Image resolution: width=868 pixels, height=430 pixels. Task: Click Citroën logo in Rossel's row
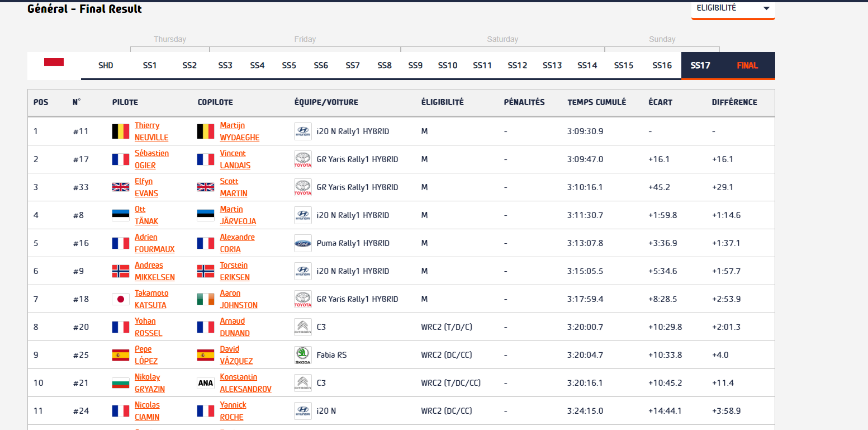pos(303,327)
